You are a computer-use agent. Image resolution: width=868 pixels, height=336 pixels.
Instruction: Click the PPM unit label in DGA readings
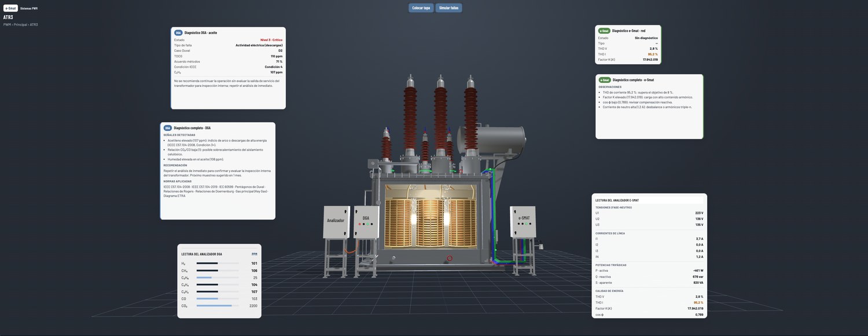(x=255, y=254)
